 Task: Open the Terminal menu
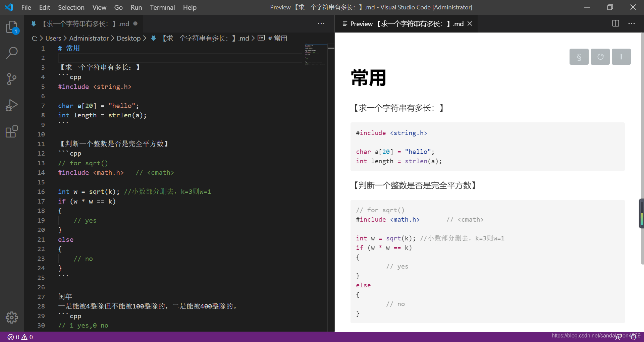point(162,7)
